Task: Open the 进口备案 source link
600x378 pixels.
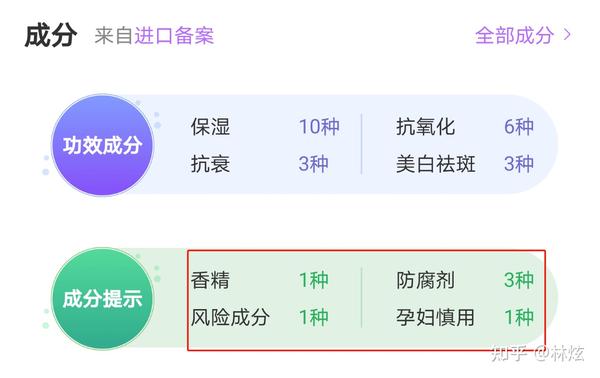Action: click(x=174, y=36)
